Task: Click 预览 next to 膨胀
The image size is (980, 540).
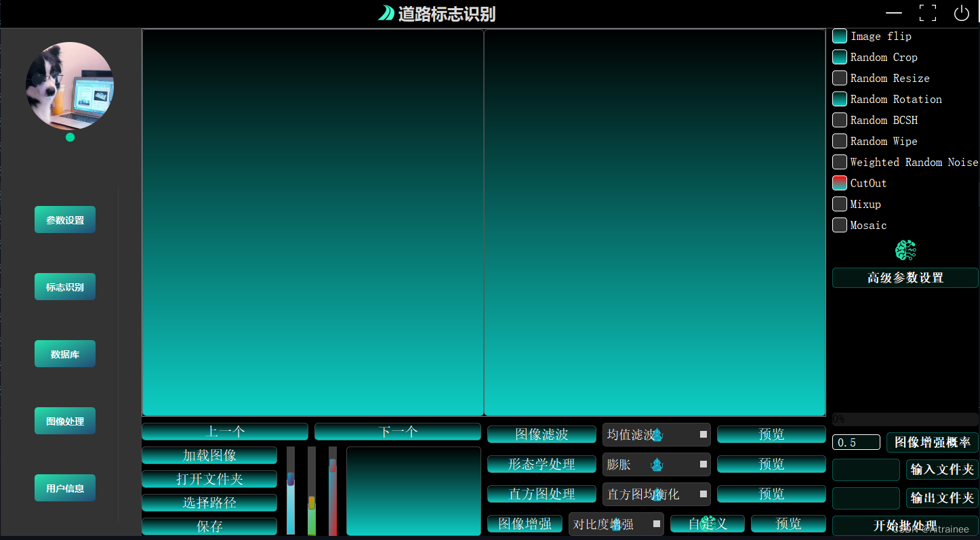Action: [x=771, y=464]
